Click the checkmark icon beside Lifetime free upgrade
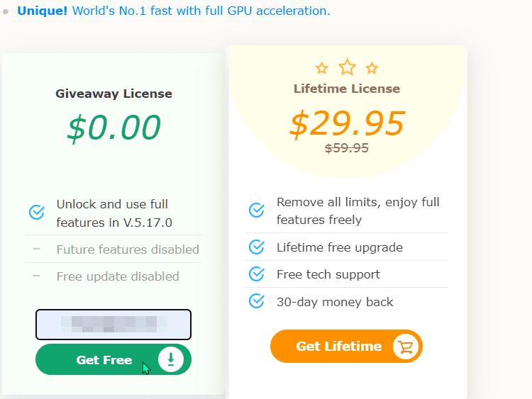Image resolution: width=532 pixels, height=399 pixels. pyautogui.click(x=257, y=247)
